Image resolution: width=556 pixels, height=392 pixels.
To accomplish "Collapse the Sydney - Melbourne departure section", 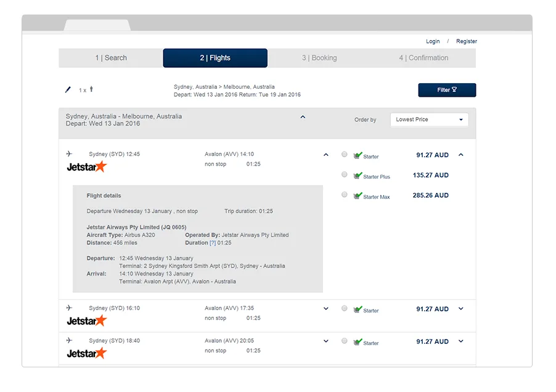I will pyautogui.click(x=303, y=117).
